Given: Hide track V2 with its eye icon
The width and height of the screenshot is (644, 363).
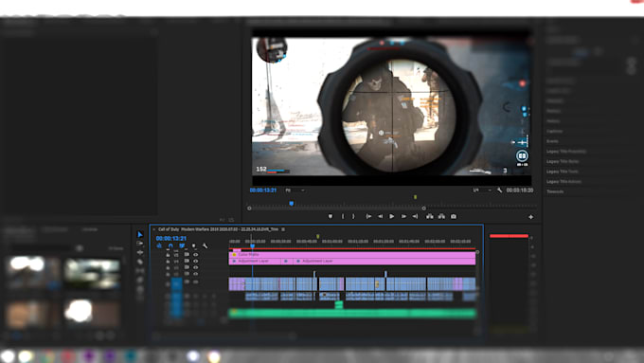Looking at the screenshot, I should tap(196, 274).
